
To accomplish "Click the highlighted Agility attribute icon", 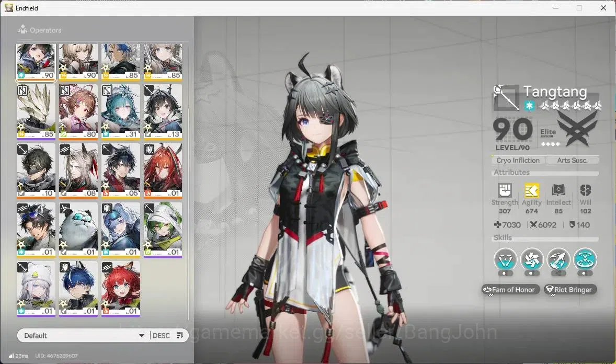I will [x=531, y=190].
